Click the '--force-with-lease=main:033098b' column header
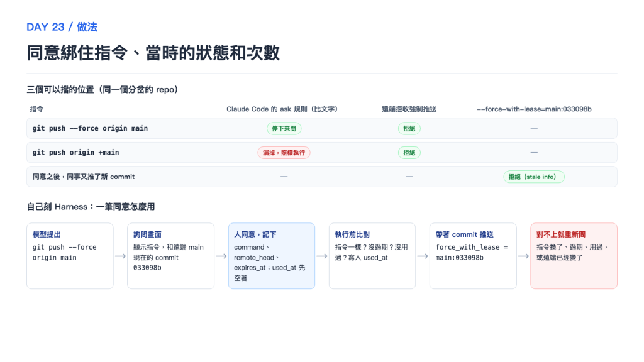This screenshot has height=362, width=644. [534, 109]
